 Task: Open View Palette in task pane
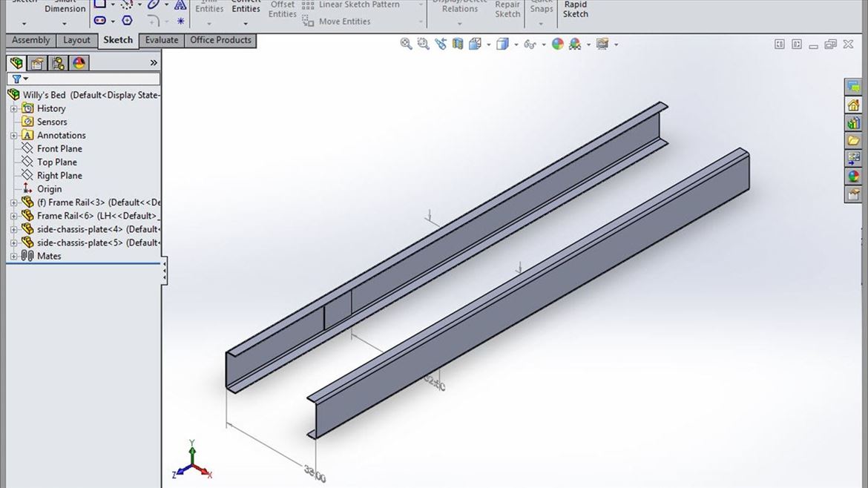coord(853,158)
